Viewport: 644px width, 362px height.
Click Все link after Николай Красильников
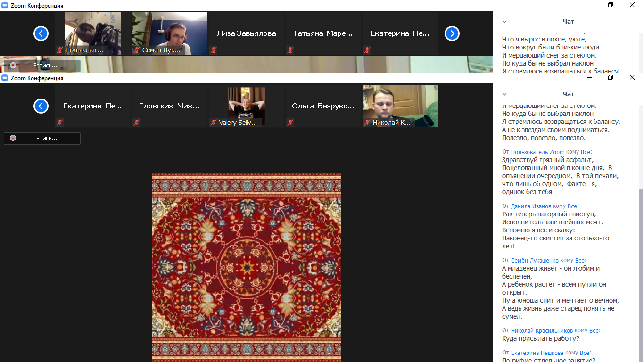pos(594,330)
